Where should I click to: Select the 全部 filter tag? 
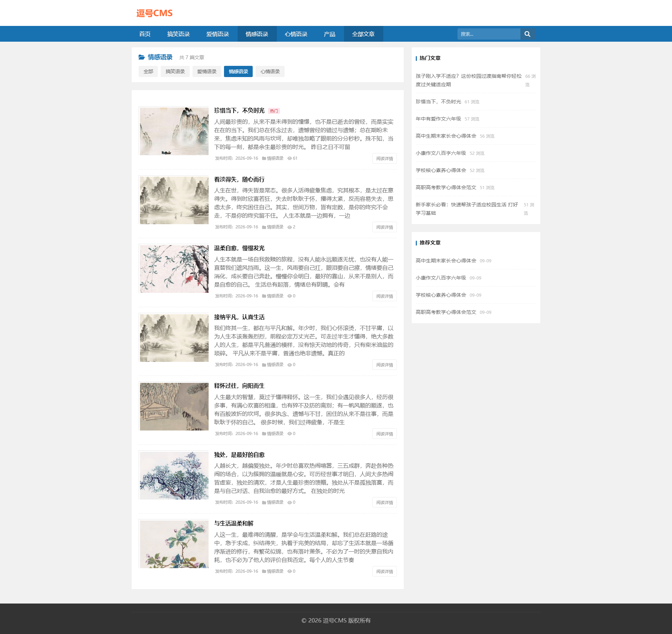(148, 71)
